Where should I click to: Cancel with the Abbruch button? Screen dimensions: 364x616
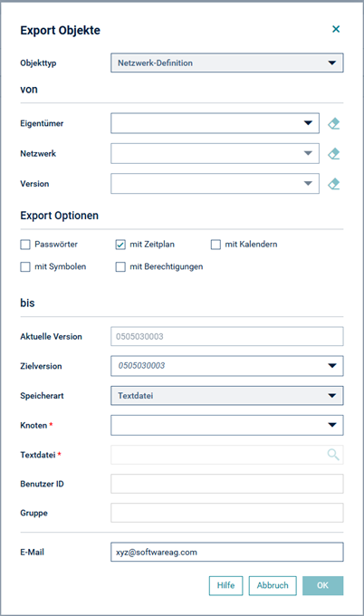coord(273,586)
